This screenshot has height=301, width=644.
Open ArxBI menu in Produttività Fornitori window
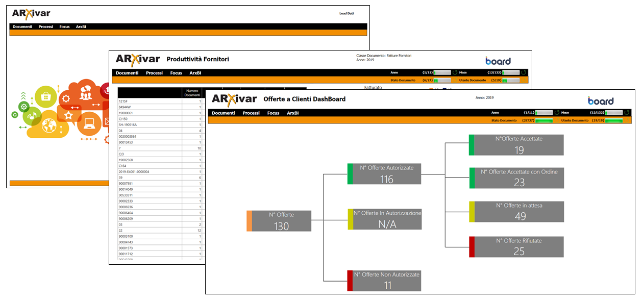[195, 73]
